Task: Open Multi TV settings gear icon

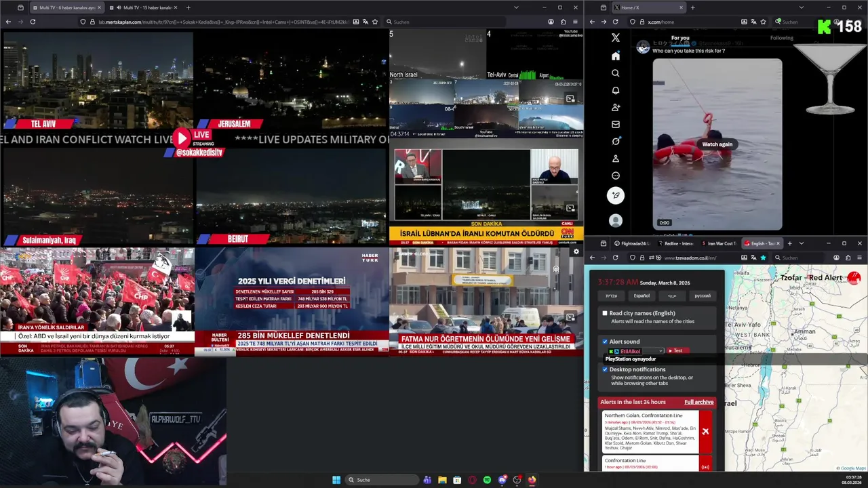Action: click(x=576, y=251)
